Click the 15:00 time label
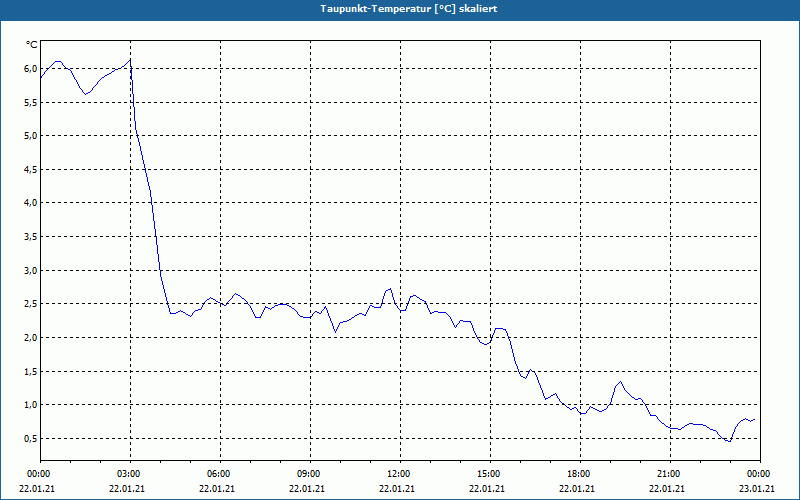Viewport: 800px width, 500px height. pos(490,474)
